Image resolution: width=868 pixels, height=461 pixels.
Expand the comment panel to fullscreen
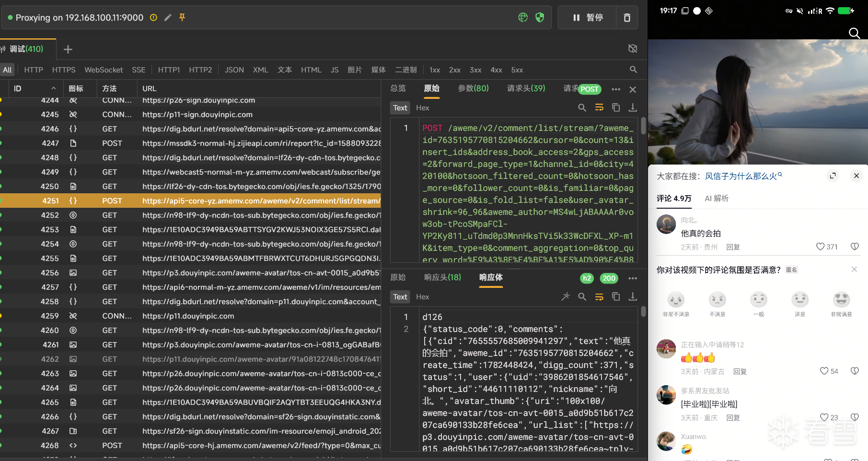(x=833, y=176)
